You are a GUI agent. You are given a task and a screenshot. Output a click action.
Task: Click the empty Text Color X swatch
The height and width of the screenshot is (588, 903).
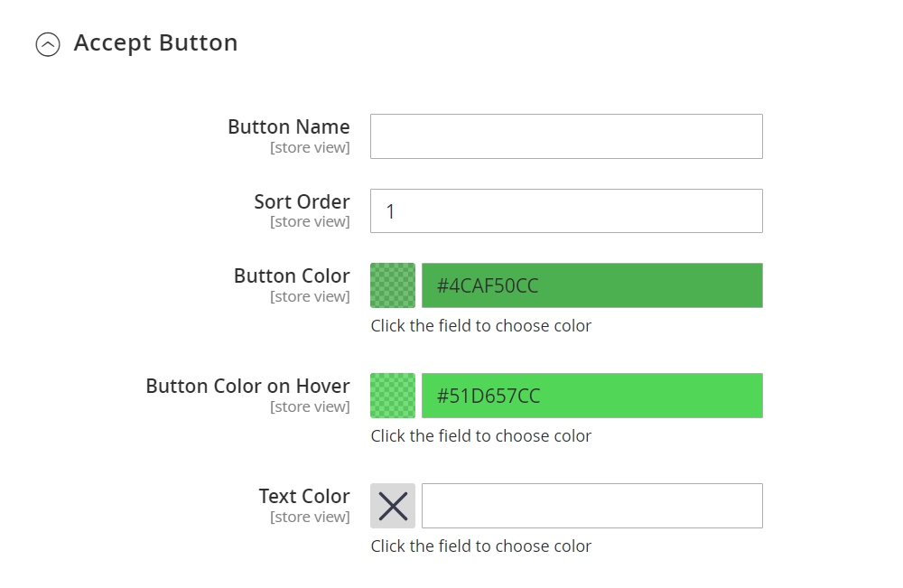tap(393, 506)
